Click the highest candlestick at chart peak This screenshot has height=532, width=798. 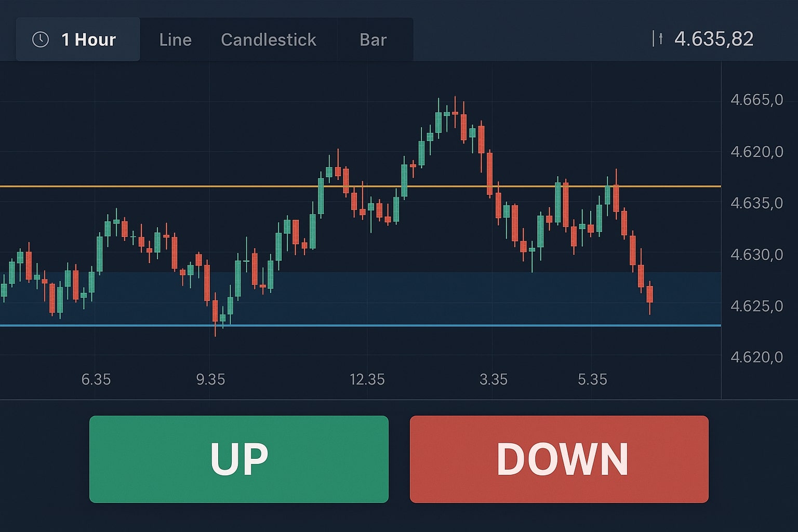pyautogui.click(x=455, y=112)
